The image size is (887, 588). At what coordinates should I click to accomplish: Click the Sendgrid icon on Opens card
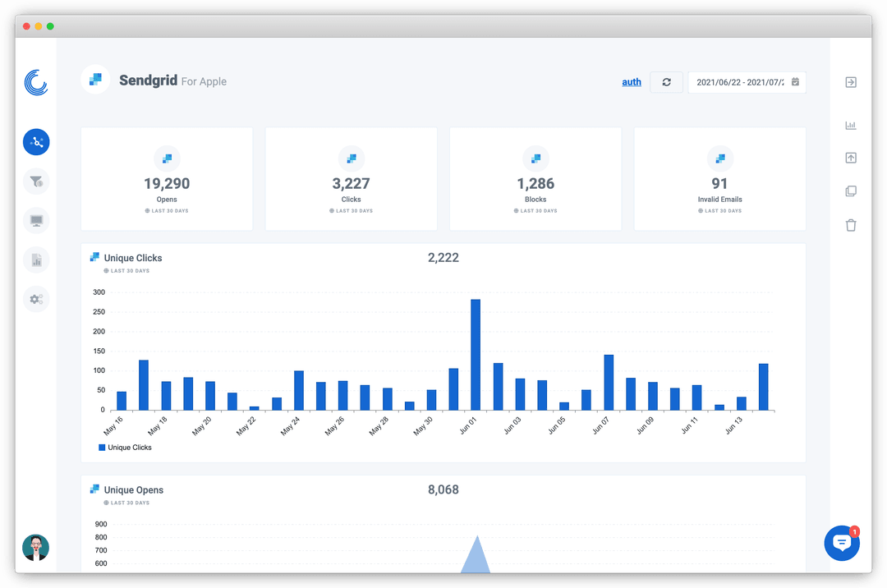coord(167,158)
